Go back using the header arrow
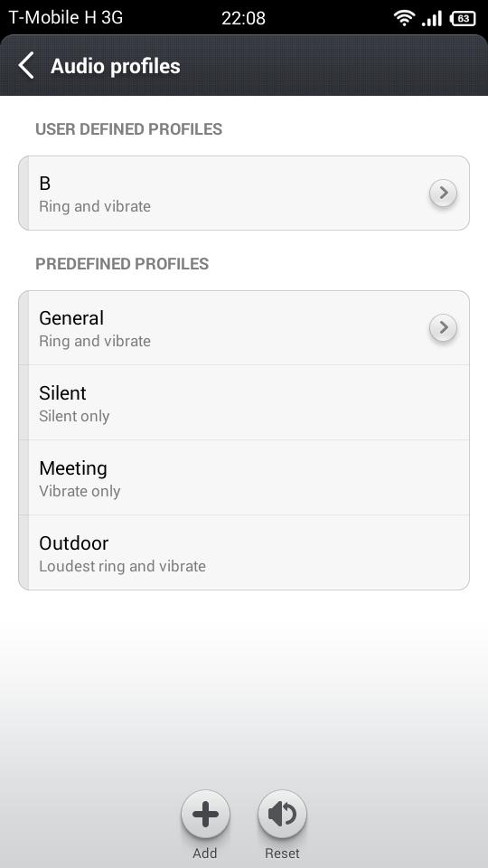The height and width of the screenshot is (868, 488). point(25,65)
